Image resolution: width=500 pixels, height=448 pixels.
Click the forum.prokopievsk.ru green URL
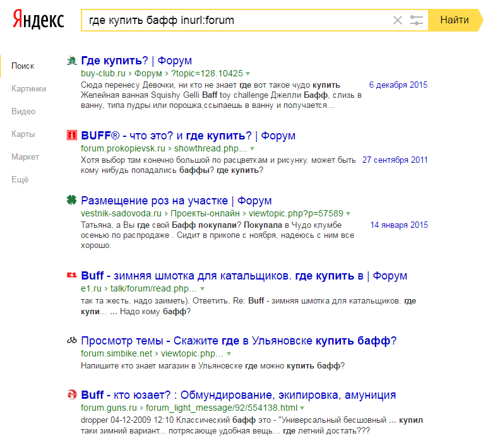click(x=123, y=148)
